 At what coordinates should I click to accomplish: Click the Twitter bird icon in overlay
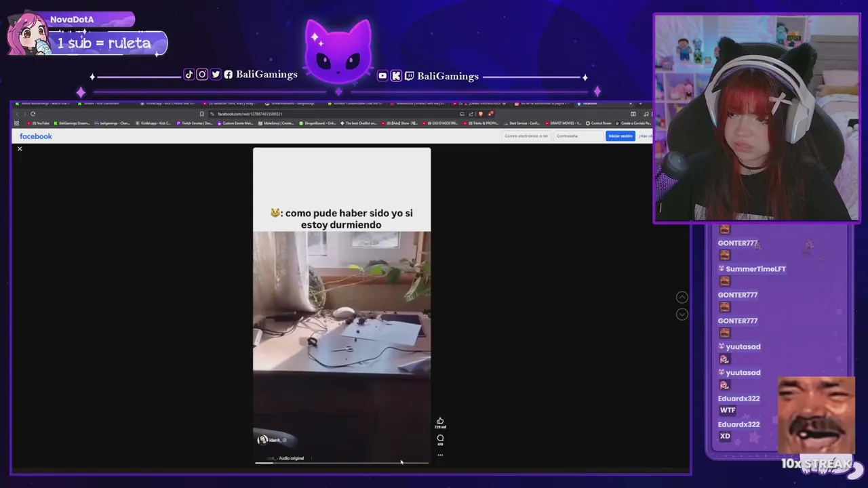[216, 75]
